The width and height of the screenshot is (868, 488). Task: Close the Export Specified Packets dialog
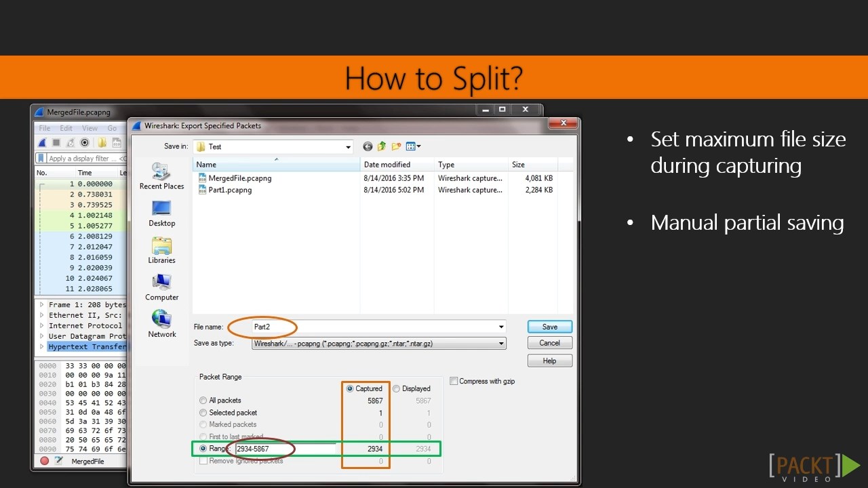point(563,123)
